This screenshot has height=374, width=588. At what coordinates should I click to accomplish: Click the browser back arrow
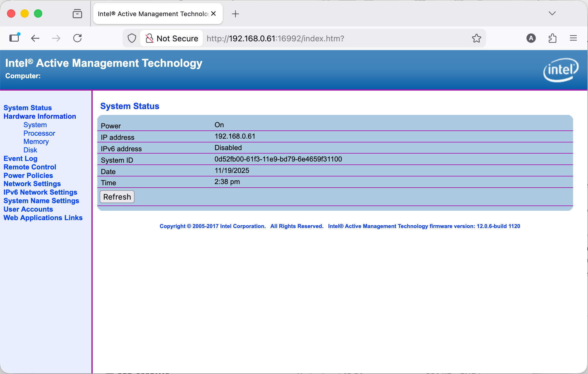(x=35, y=38)
